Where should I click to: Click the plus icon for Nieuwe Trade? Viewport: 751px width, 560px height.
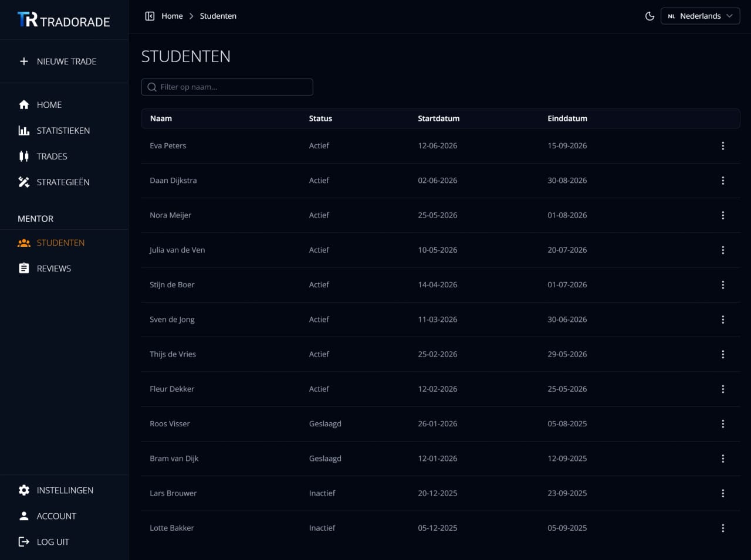(x=23, y=61)
